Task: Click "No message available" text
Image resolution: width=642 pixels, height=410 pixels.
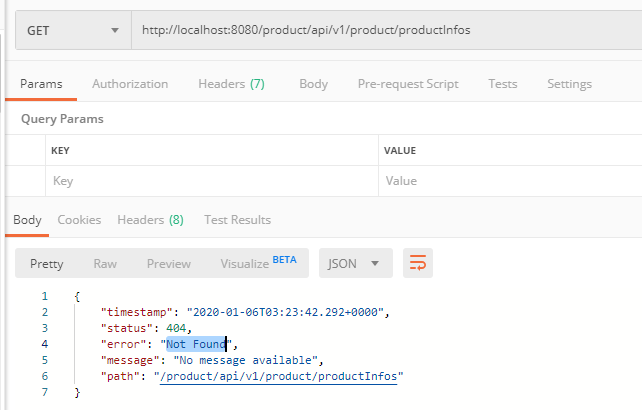Action: click(x=245, y=360)
